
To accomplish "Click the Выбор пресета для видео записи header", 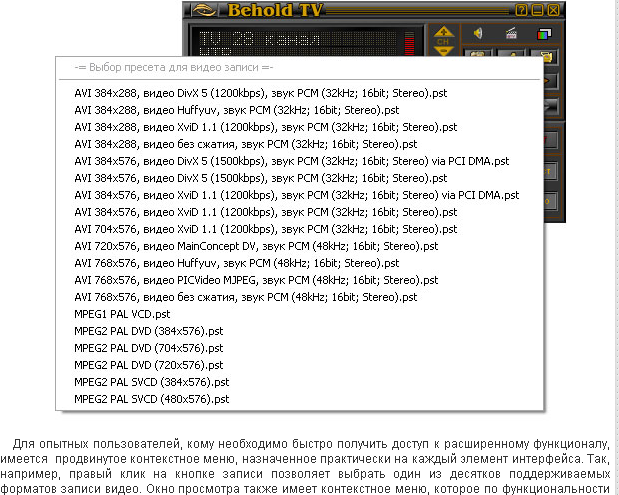I will [x=174, y=68].
